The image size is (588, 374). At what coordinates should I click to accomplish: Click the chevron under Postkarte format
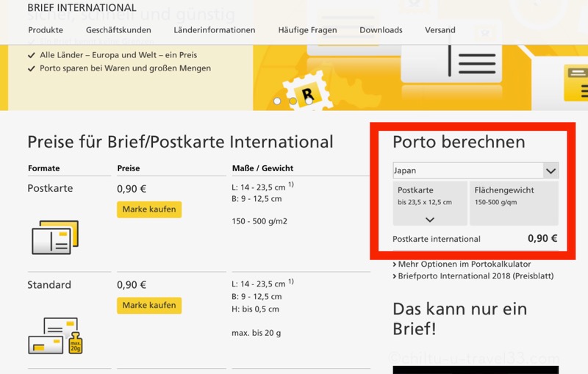[x=430, y=220]
